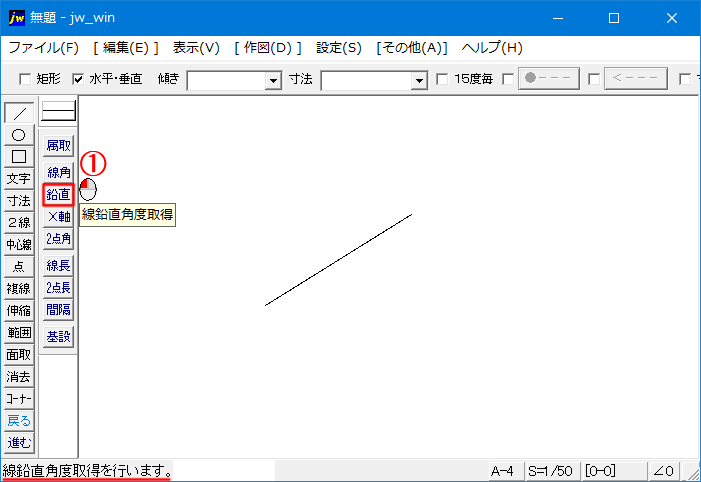Click the <--- arrow style button
701x482 pixels.
point(635,78)
